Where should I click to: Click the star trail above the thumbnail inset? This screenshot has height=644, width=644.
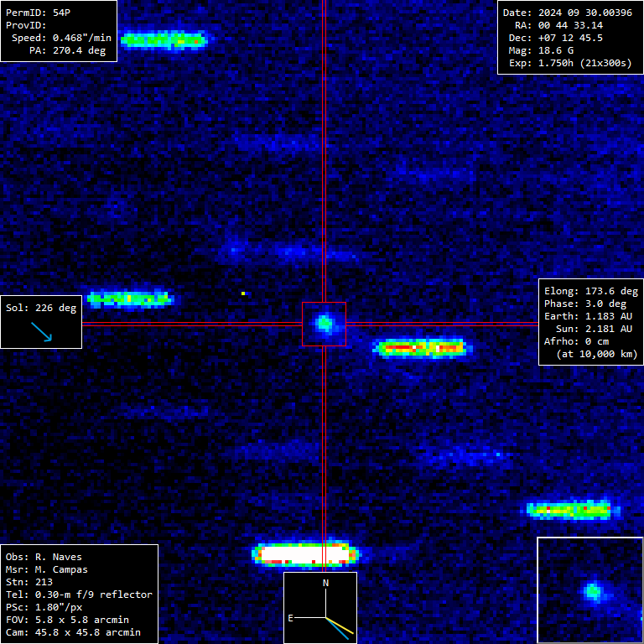(x=572, y=510)
